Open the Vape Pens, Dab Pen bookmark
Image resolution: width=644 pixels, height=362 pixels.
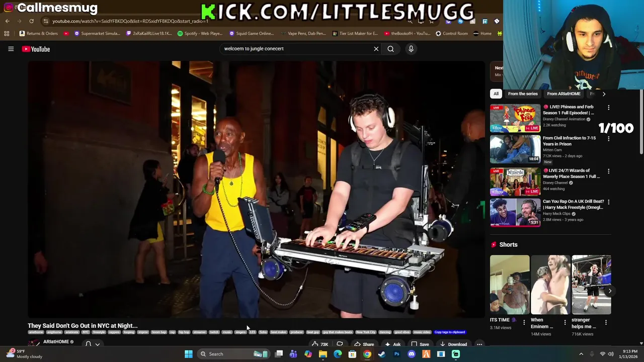(x=303, y=34)
